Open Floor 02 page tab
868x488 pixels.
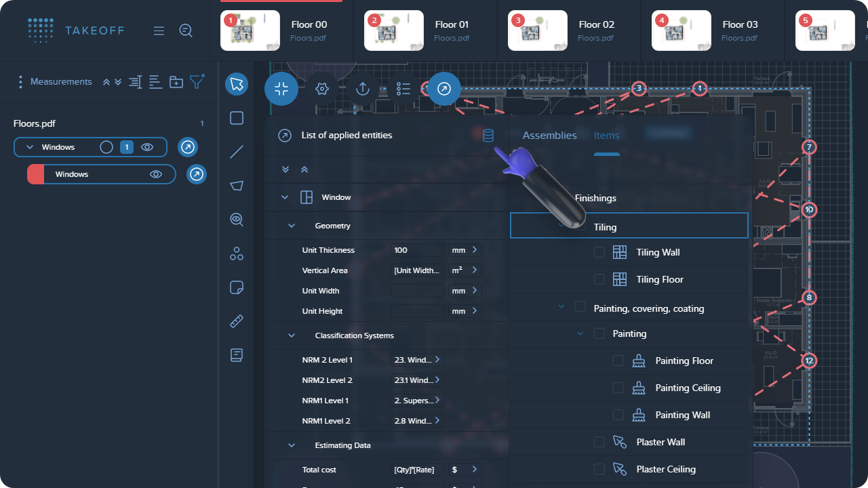tap(569, 30)
